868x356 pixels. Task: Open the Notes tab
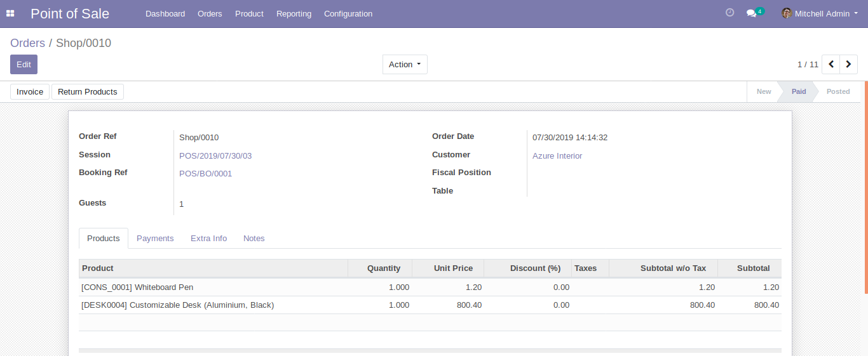254,238
